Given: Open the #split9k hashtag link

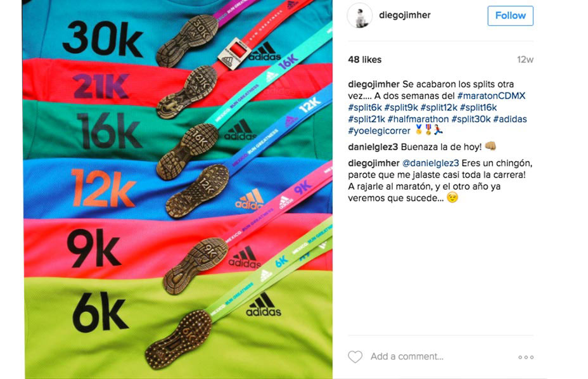Looking at the screenshot, I should [401, 107].
